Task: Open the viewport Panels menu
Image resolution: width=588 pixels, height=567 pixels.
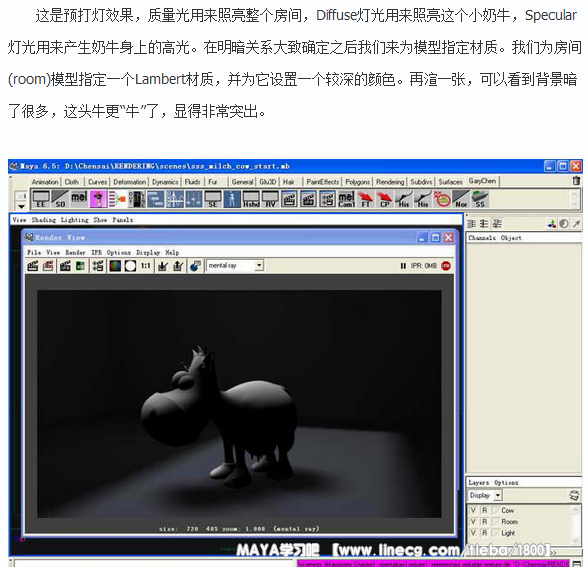Action: [x=123, y=220]
